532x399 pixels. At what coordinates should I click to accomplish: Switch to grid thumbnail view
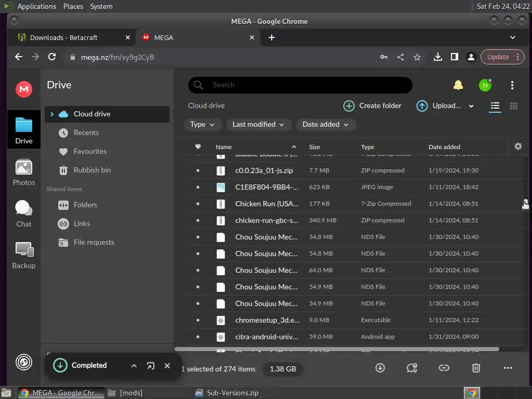(514, 106)
